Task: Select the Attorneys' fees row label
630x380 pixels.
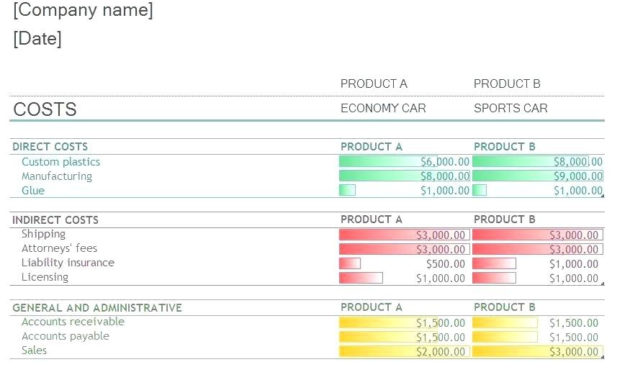Action: tap(59, 248)
